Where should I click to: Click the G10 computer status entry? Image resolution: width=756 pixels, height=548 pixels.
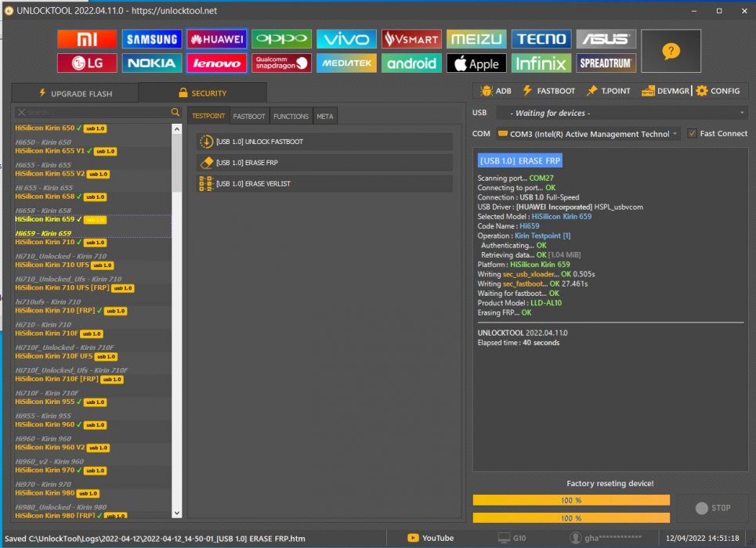[512, 538]
